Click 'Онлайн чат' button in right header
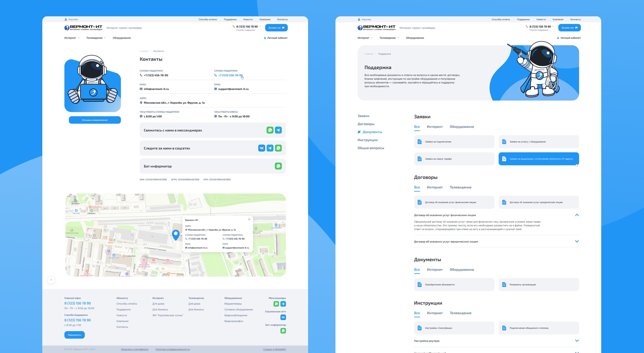This screenshot has width=644, height=353. 569,28
